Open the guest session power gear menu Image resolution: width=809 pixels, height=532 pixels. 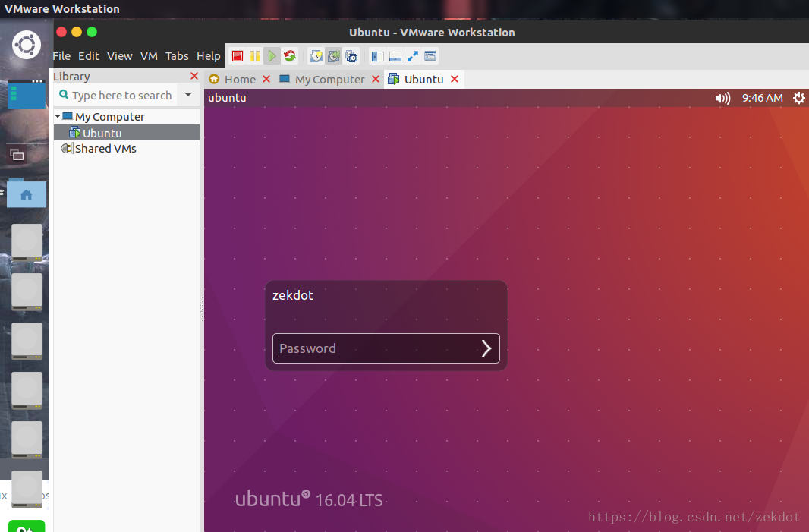(798, 98)
